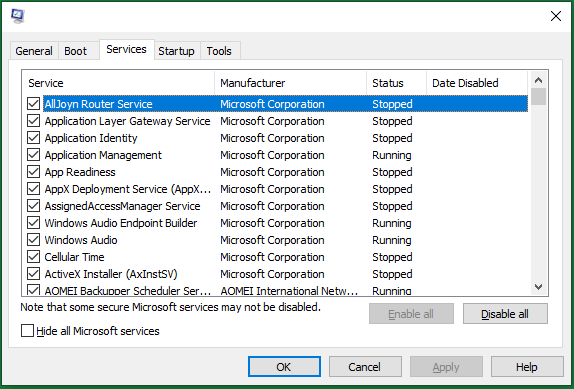The image size is (574, 389).
Task: Select the Application Identity service name
Action: pos(91,138)
